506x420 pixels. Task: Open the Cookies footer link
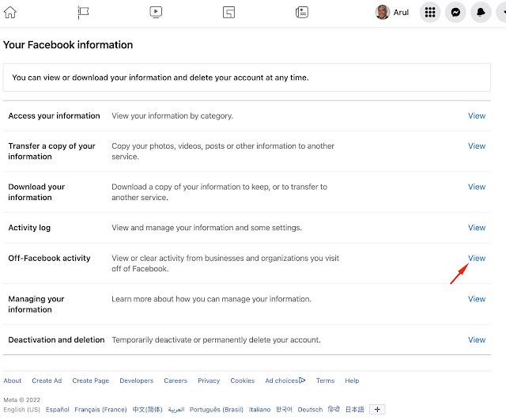click(243, 380)
